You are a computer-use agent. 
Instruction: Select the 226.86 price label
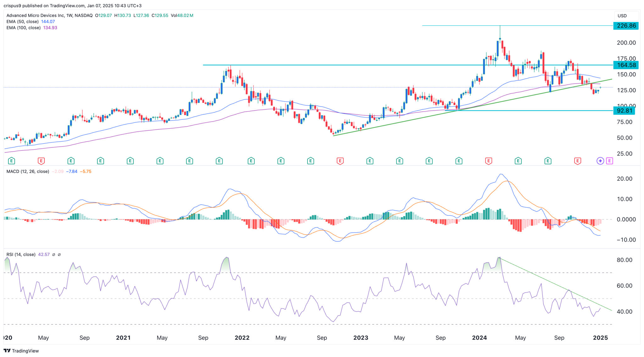coord(626,25)
